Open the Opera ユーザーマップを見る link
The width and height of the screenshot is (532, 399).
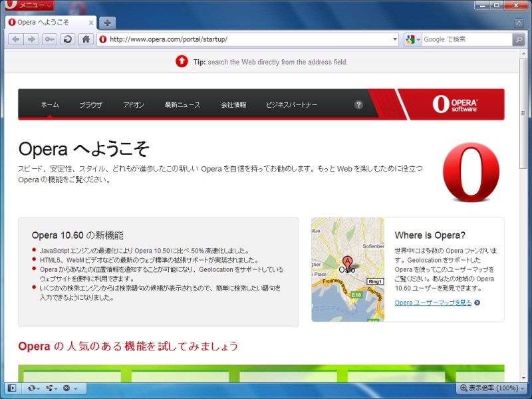433,303
